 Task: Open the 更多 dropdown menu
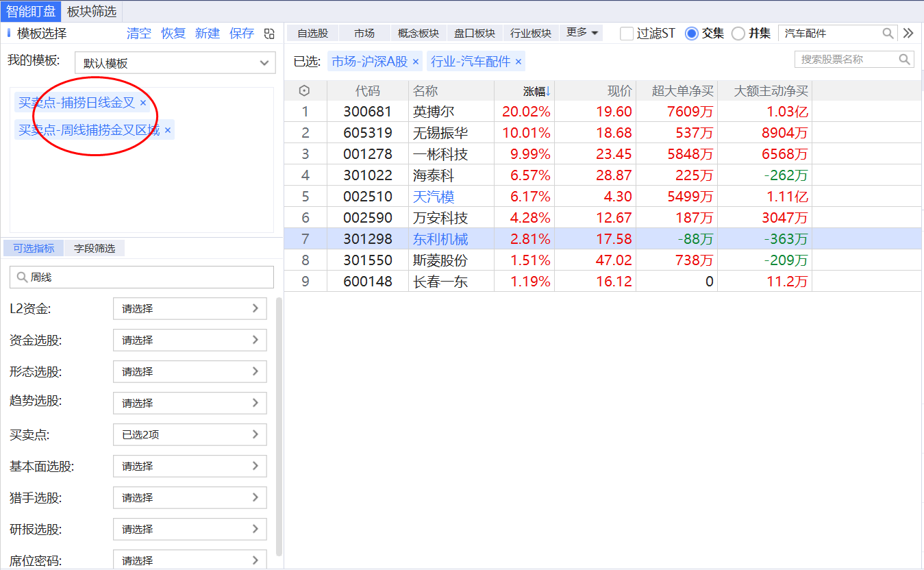583,32
